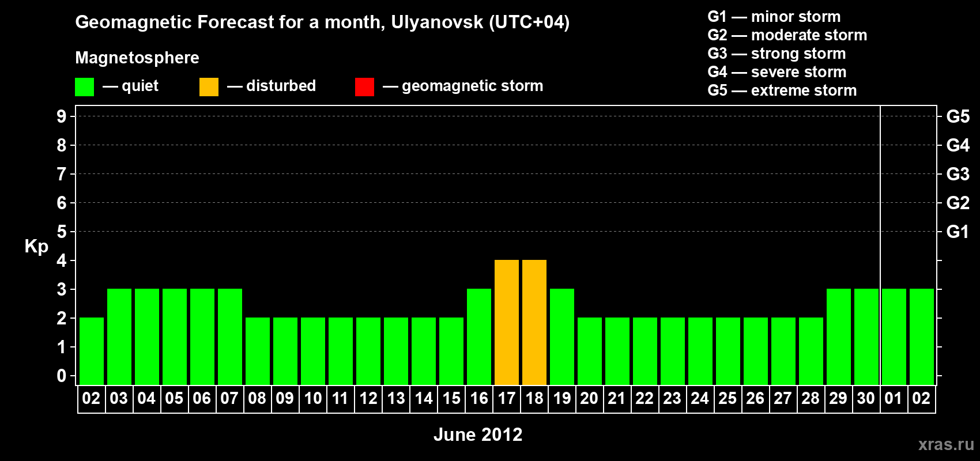
Task: Click date label 05 on the axis
Action: pyautogui.click(x=174, y=399)
